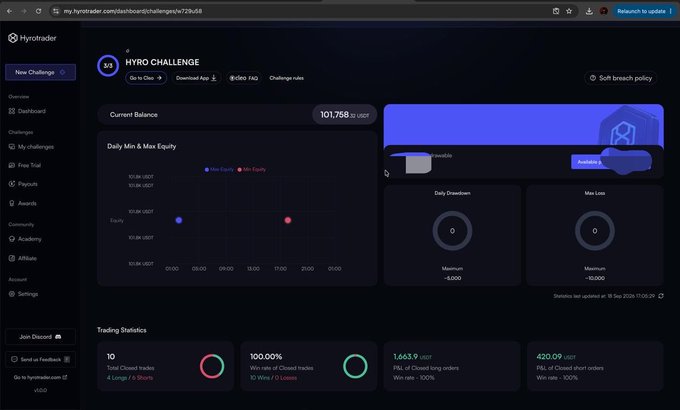Select Free Trial sidebar item

(x=25, y=165)
